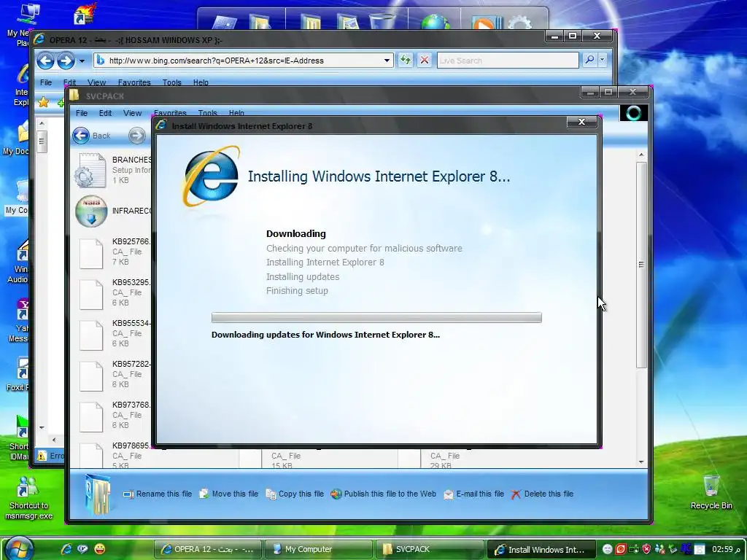Click scroll up arrow in SVCPACK window
This screenshot has height=560, width=747.
point(641,155)
